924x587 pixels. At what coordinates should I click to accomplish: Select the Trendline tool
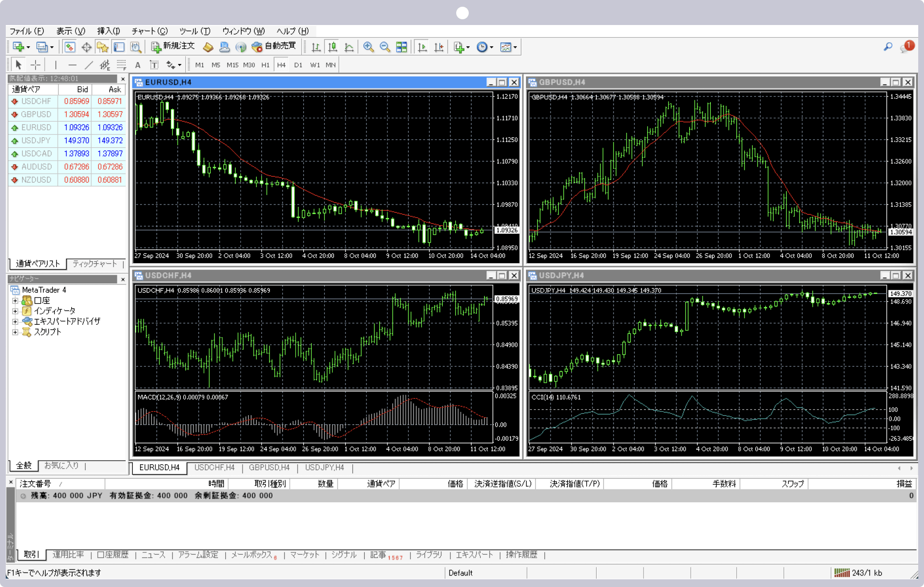[89, 64]
